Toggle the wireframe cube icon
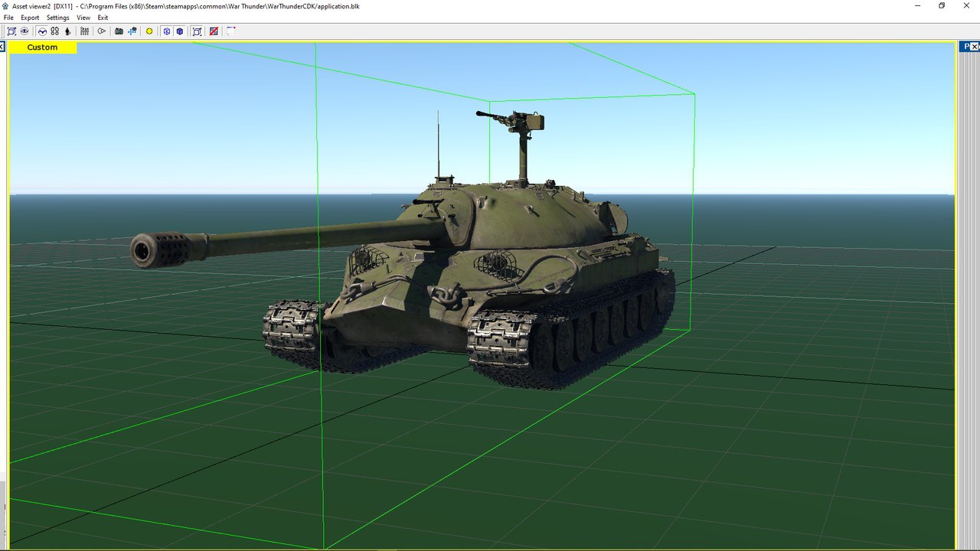This screenshot has width=980, height=551. (166, 31)
